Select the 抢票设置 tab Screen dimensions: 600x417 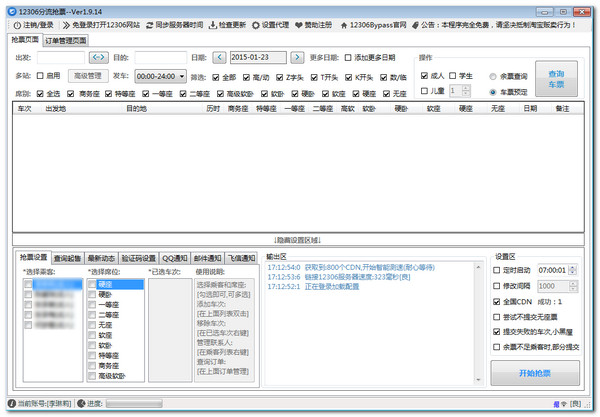pos(34,257)
